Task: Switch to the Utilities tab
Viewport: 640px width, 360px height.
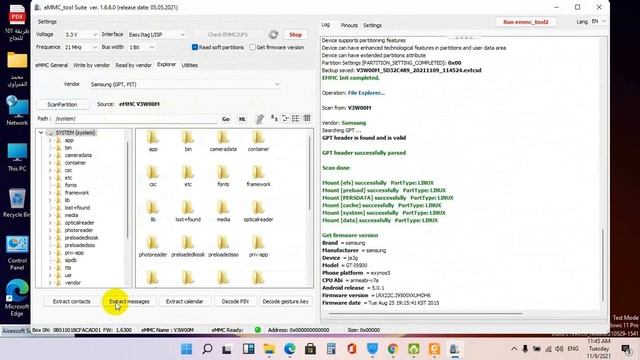Action: point(190,65)
